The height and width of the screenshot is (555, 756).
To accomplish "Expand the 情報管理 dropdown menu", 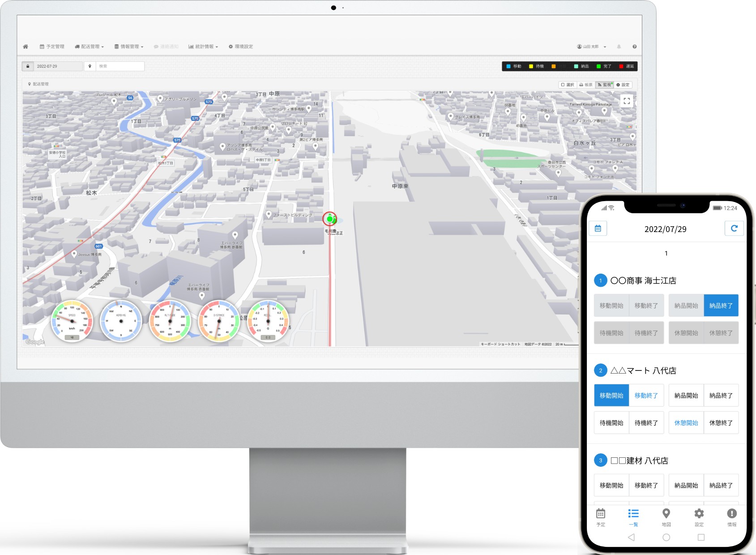I will click(129, 47).
